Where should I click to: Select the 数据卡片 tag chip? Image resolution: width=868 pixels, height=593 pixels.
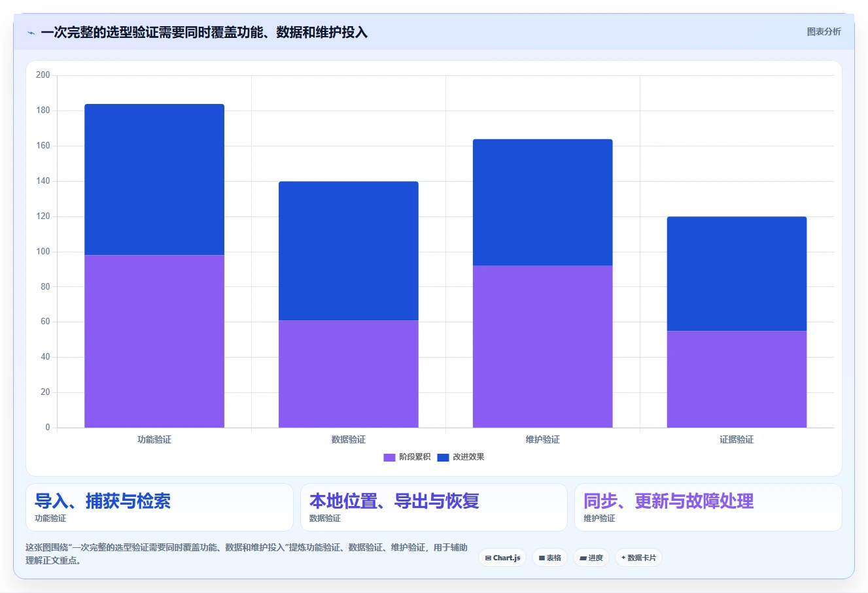click(638, 558)
